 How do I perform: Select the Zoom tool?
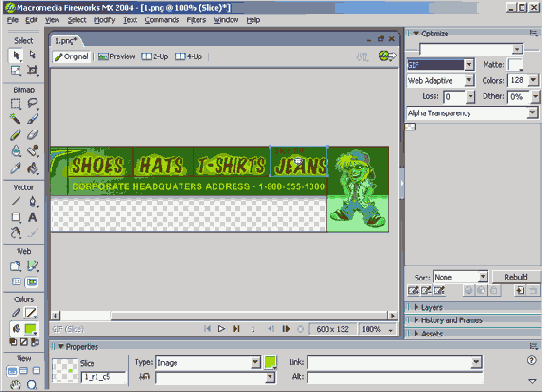[32, 384]
